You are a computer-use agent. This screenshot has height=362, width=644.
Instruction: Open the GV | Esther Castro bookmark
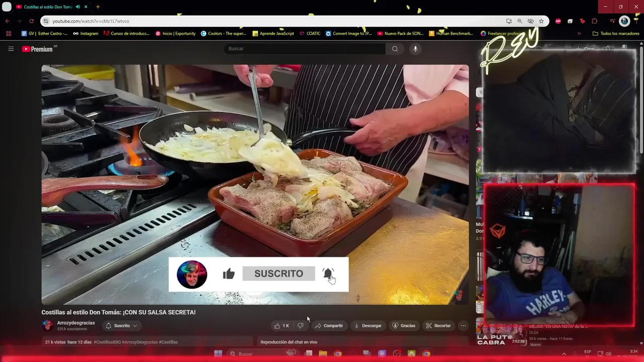45,34
